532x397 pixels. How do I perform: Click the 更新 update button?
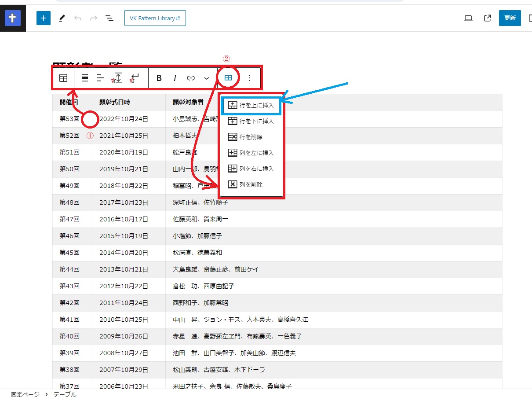click(510, 18)
